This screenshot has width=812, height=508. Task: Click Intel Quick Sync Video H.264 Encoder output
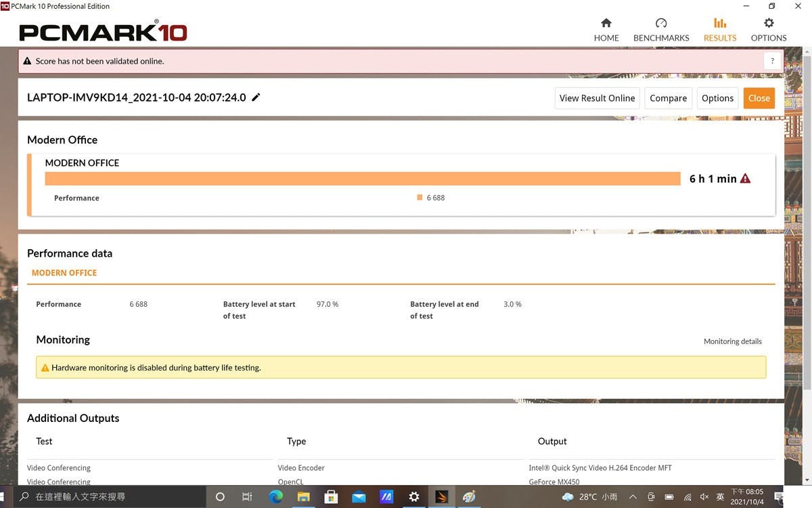coord(600,468)
